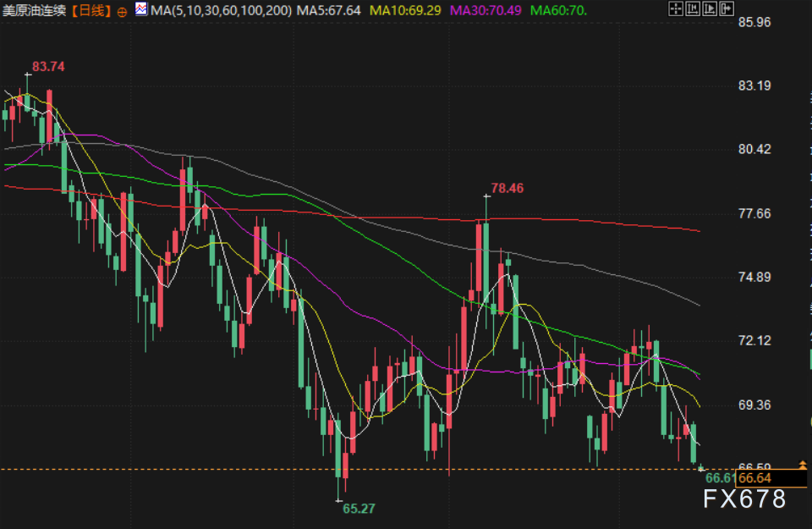This screenshot has height=529, width=812.
Task: Click the green MA60 legend label
Action: (559, 11)
